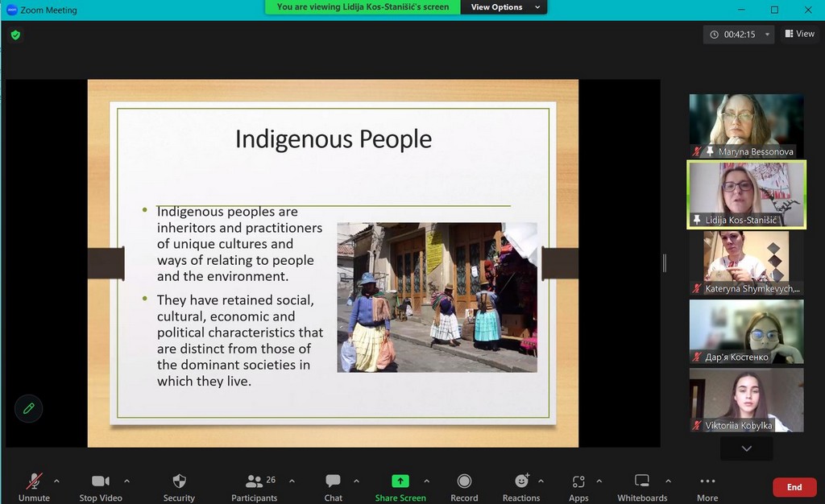Select Maryna Bessonova's video thumbnail
Image resolution: width=825 pixels, height=504 pixels.
click(x=746, y=126)
